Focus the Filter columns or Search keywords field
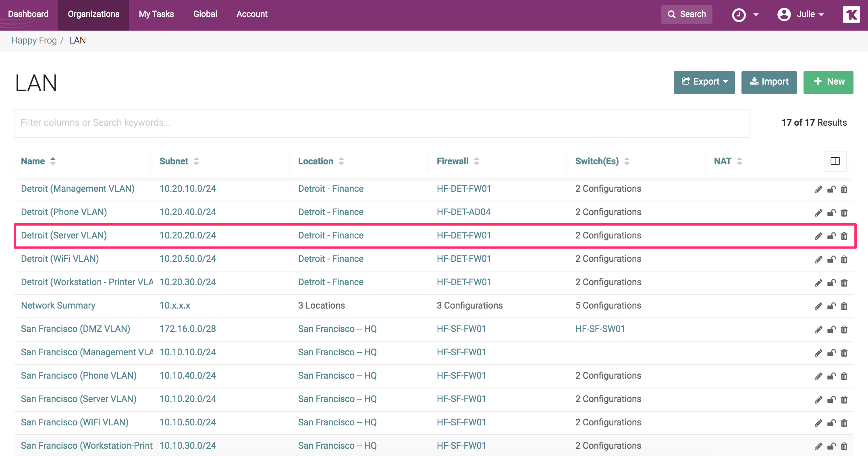Screen dimensions: 868x456 [382, 123]
